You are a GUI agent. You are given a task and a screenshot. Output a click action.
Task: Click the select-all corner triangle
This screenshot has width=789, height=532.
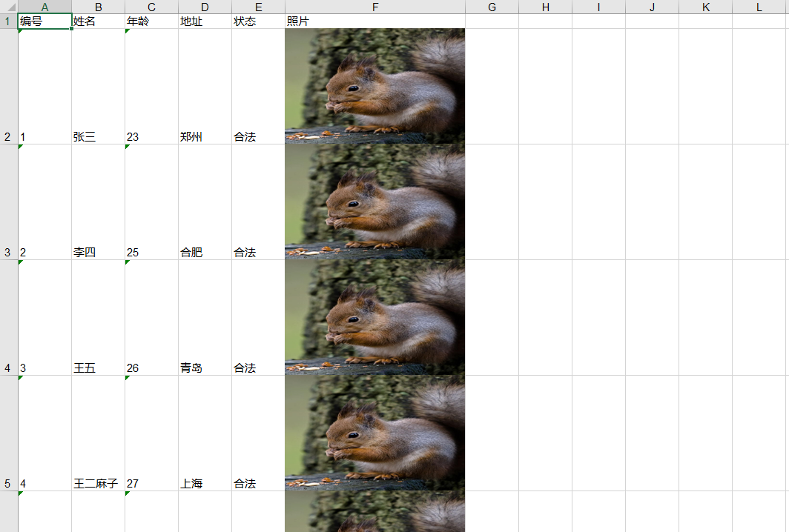(9, 7)
